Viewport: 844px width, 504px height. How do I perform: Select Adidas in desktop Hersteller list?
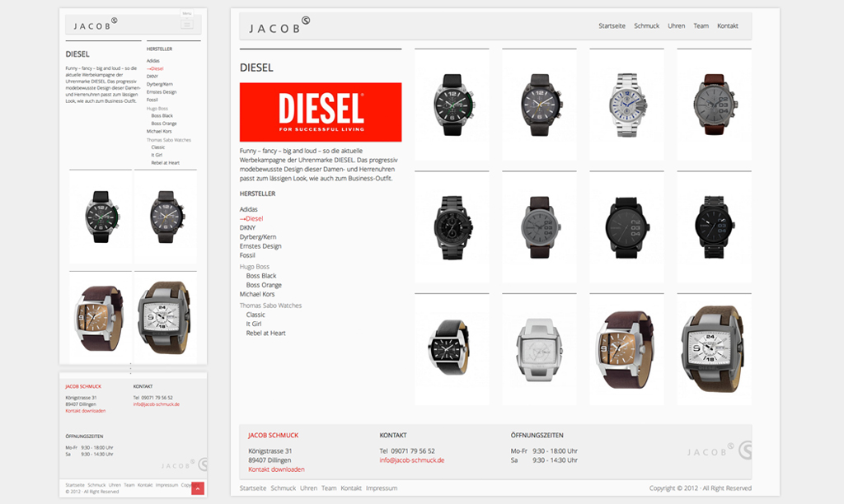(x=249, y=210)
